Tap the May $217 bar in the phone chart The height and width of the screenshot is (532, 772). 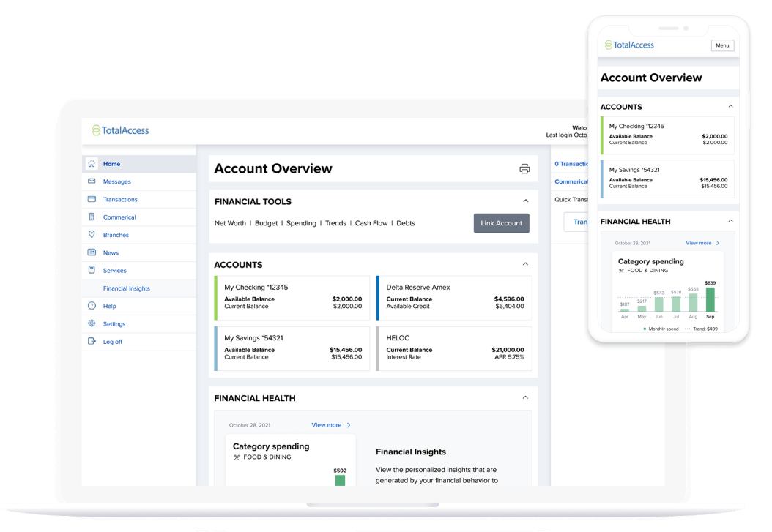[642, 309]
